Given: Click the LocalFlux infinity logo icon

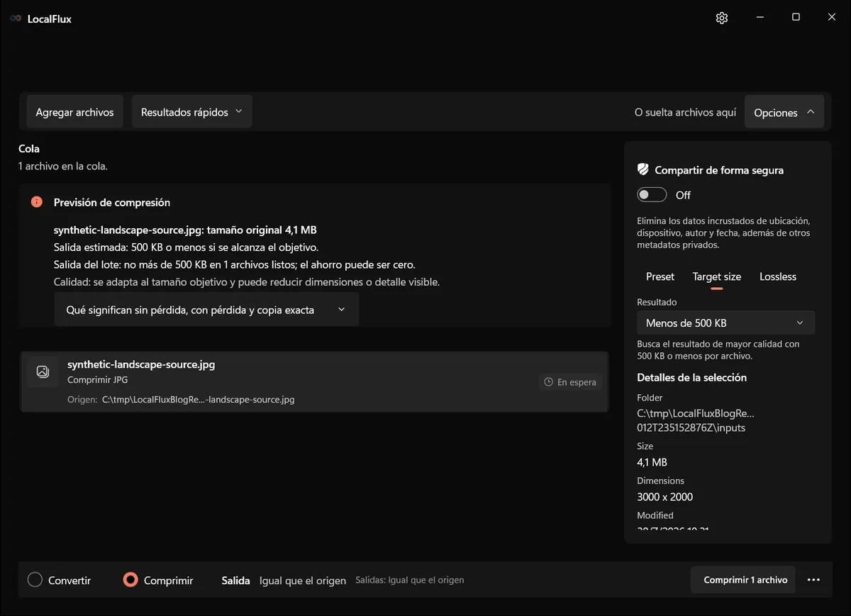Looking at the screenshot, I should (16, 19).
